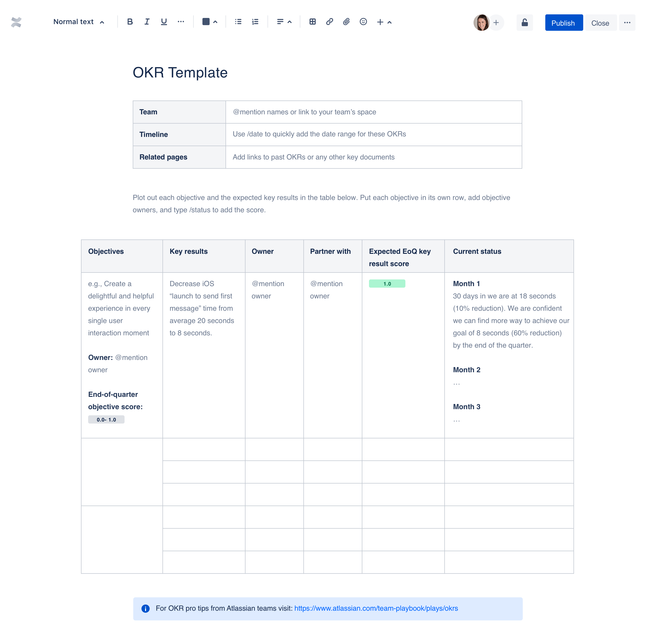Toggle italic formatting

click(147, 22)
